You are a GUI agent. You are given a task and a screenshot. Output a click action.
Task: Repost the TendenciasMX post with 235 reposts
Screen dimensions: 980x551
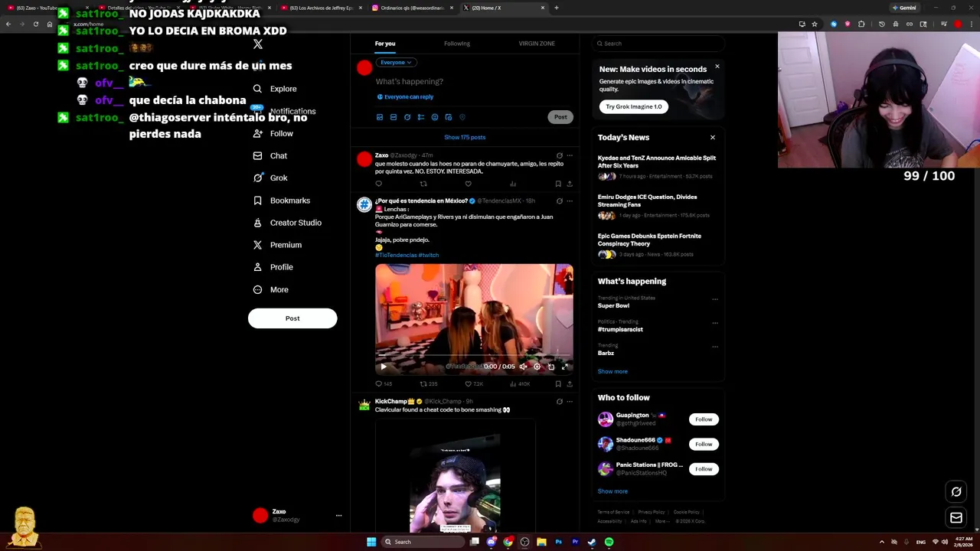click(x=428, y=383)
